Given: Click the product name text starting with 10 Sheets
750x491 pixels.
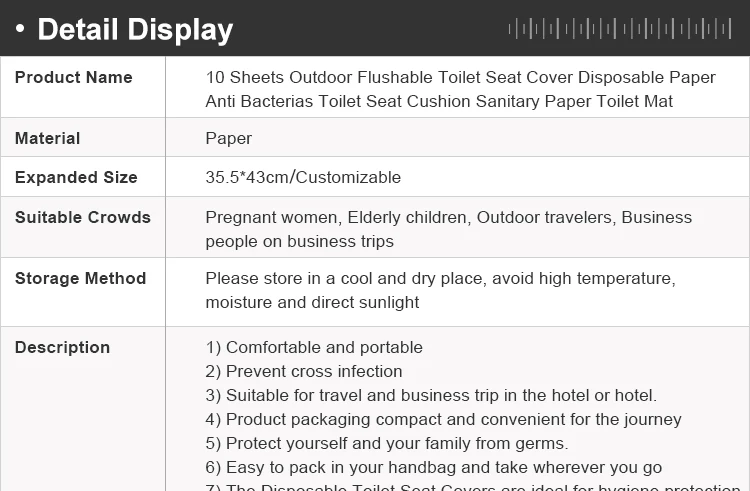Looking at the screenshot, I should [460, 89].
